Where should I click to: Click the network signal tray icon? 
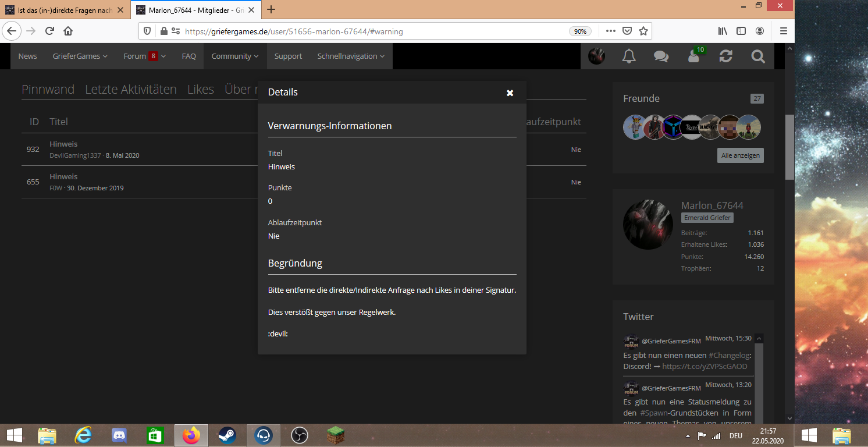pos(716,435)
